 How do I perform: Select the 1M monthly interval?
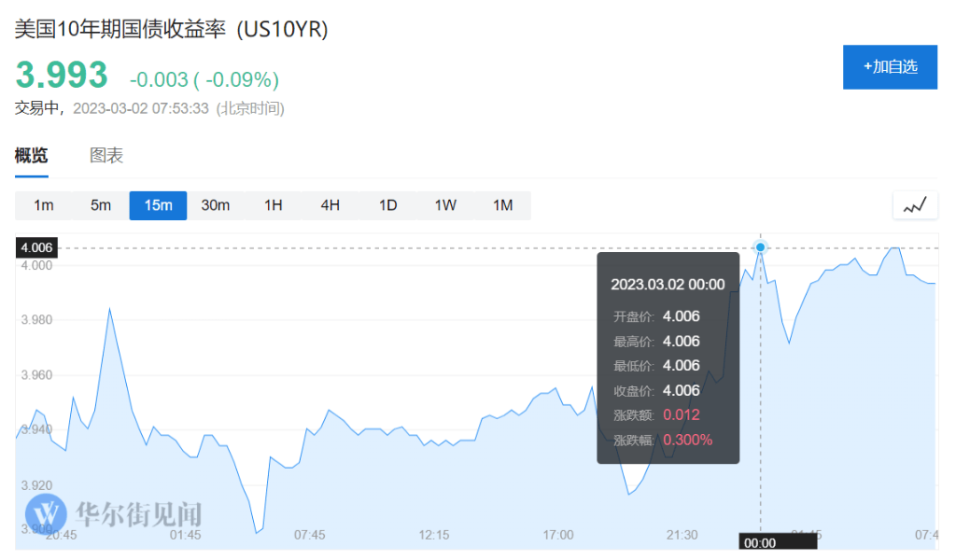(x=503, y=205)
